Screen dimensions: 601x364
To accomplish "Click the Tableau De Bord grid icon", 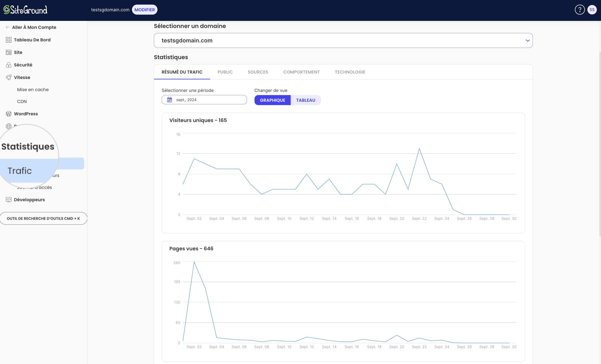I will coord(8,40).
